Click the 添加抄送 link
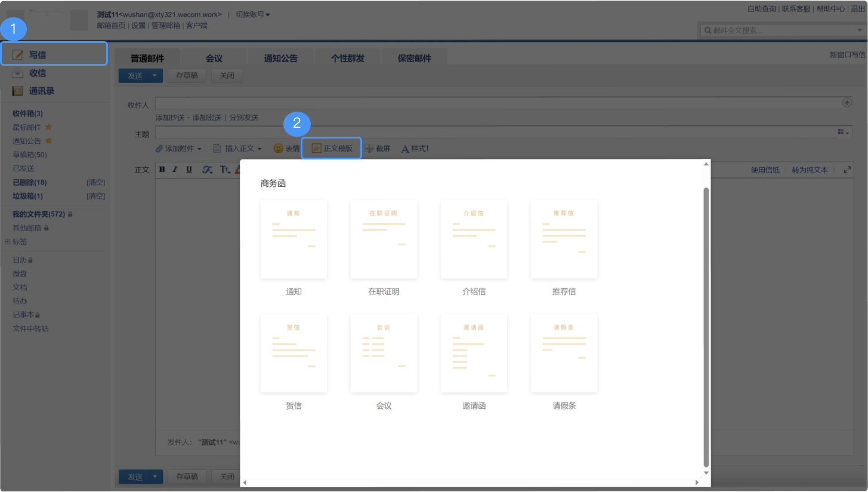 [171, 118]
